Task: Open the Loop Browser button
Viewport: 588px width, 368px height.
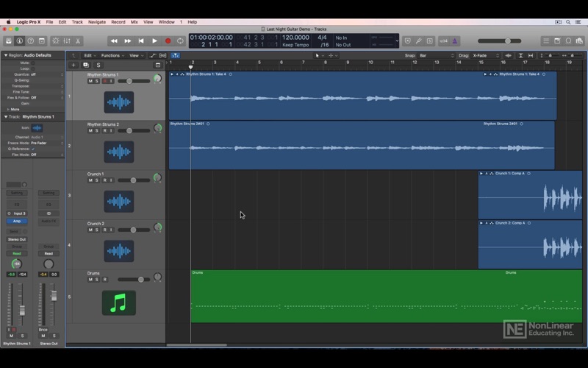Action: click(568, 41)
